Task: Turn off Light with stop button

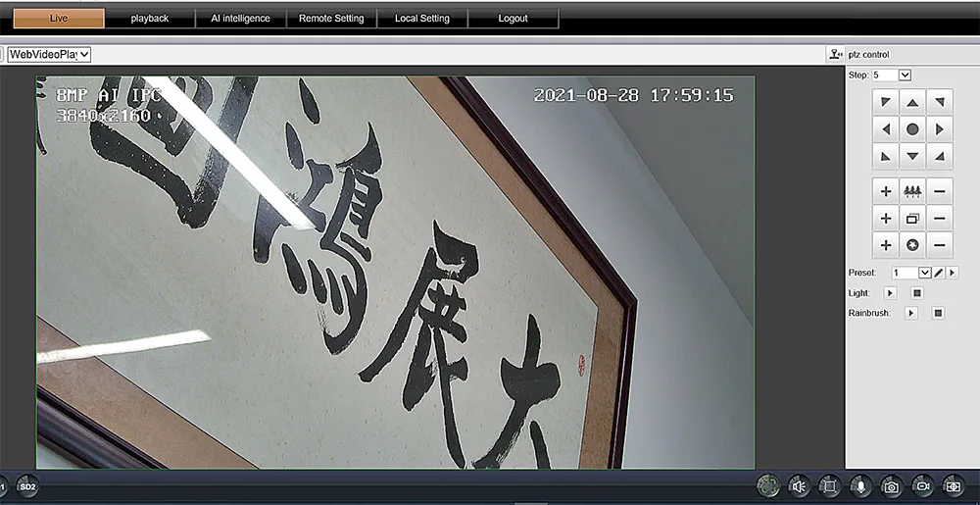Action: coord(917,292)
